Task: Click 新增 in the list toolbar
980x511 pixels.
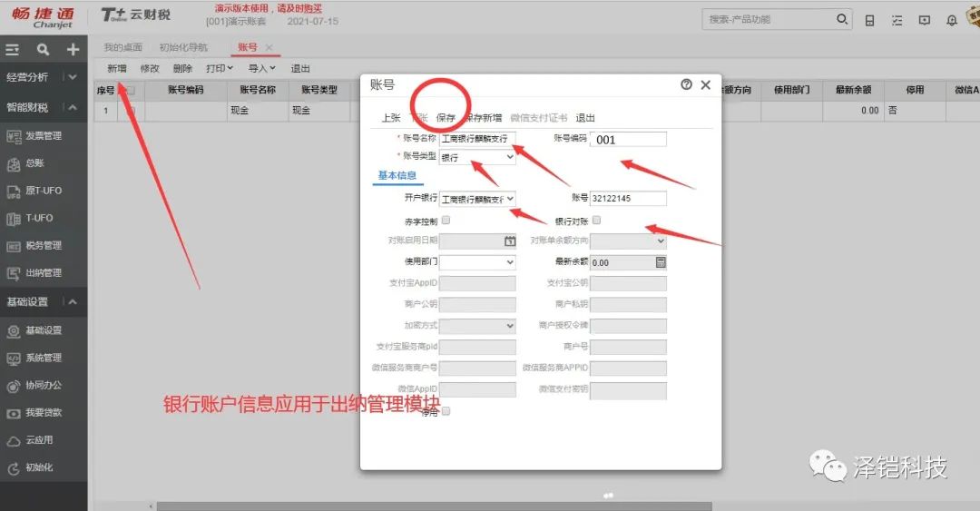Action: point(117,68)
